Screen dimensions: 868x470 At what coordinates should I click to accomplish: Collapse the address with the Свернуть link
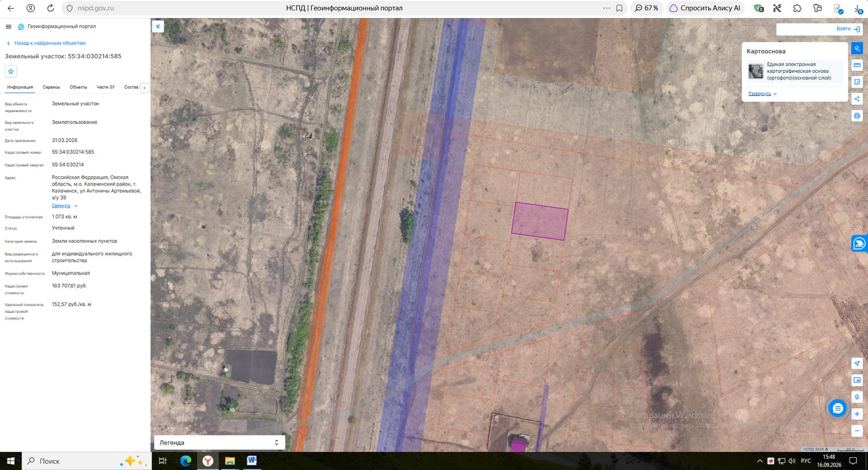coord(61,206)
